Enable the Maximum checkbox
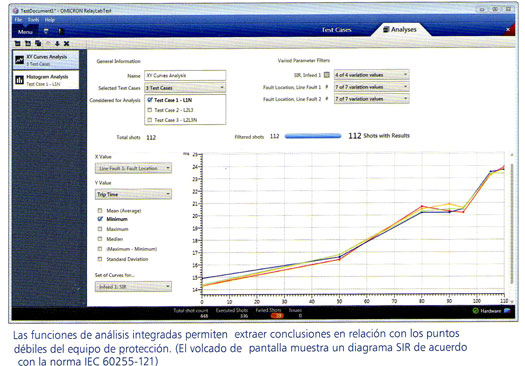The width and height of the screenshot is (525, 366). (x=100, y=229)
